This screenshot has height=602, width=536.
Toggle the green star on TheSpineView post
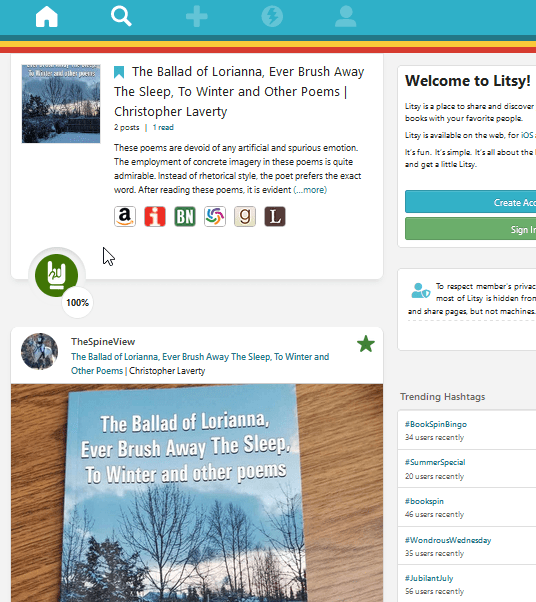366,344
